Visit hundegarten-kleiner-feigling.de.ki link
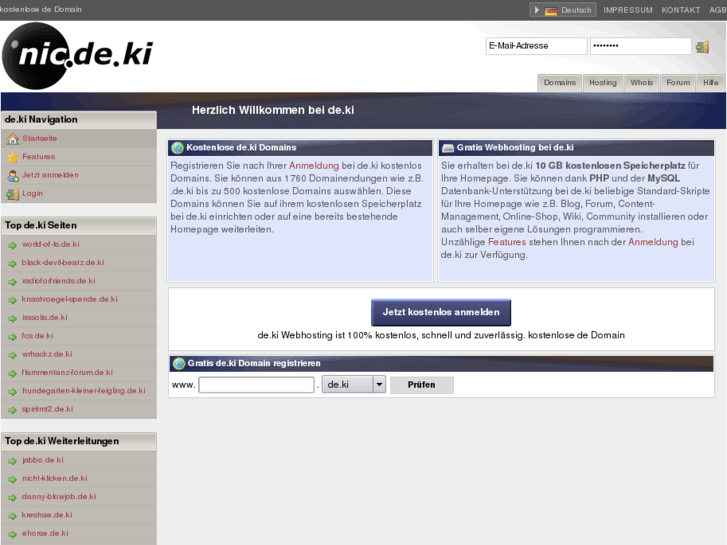This screenshot has width=727, height=545. tap(83, 391)
